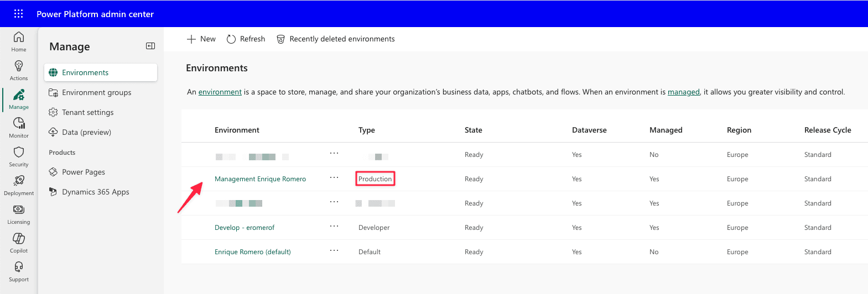868x294 pixels.
Task: Create a New environment
Action: click(x=201, y=39)
